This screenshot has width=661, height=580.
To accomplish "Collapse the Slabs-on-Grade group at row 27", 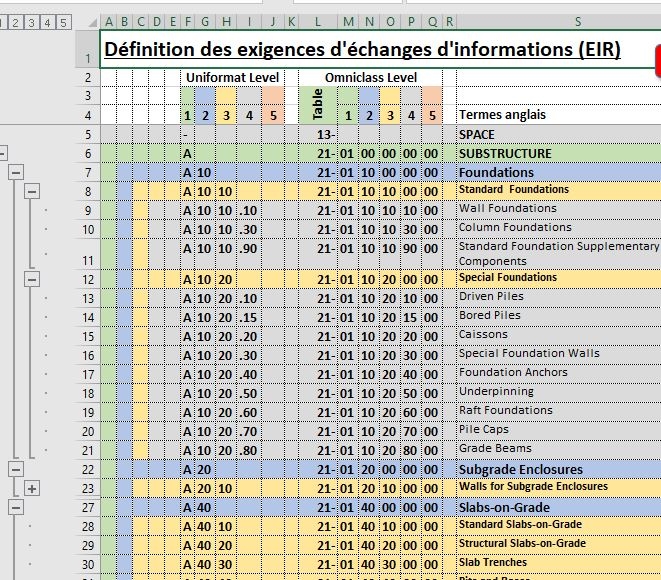I will [x=16, y=508].
